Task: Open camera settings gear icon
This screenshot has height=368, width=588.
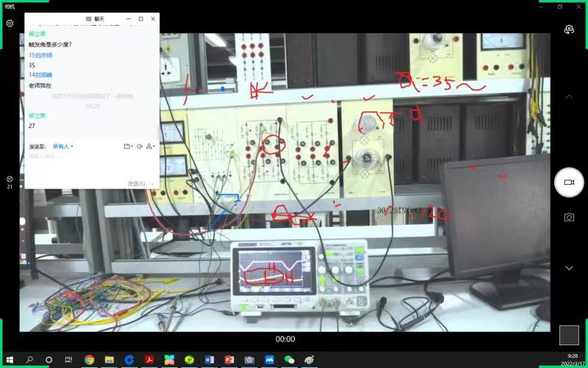Action: pyautogui.click(x=10, y=24)
